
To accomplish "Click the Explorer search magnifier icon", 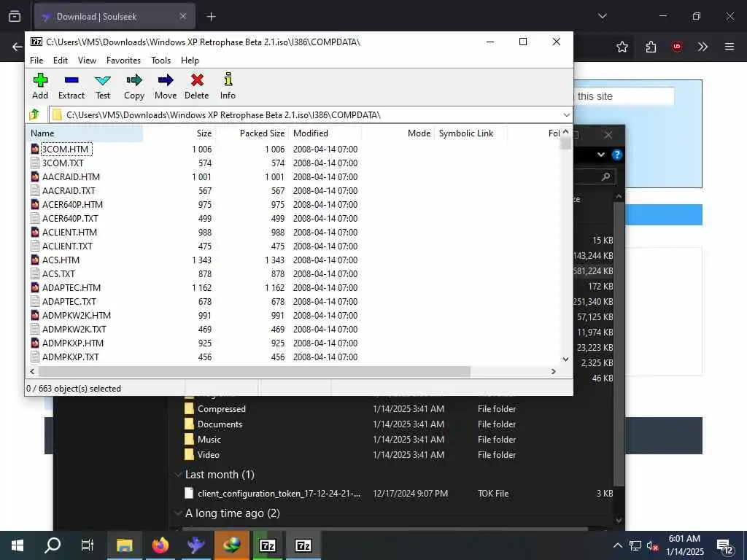I will coord(605,176).
